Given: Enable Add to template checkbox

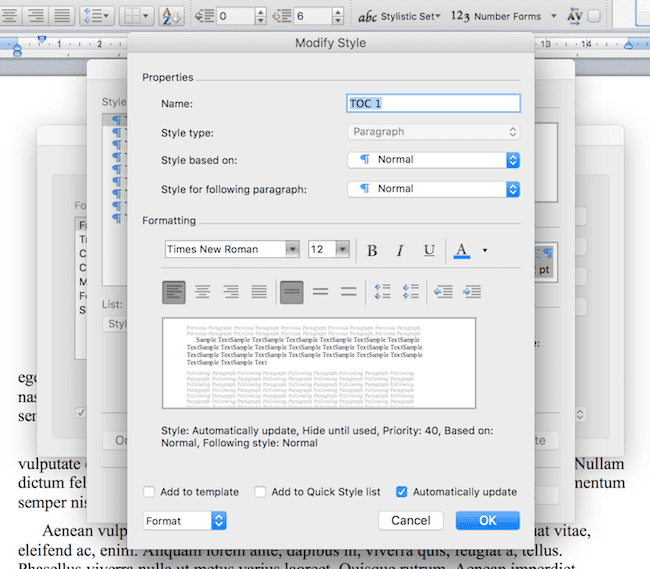Looking at the screenshot, I should (149, 492).
